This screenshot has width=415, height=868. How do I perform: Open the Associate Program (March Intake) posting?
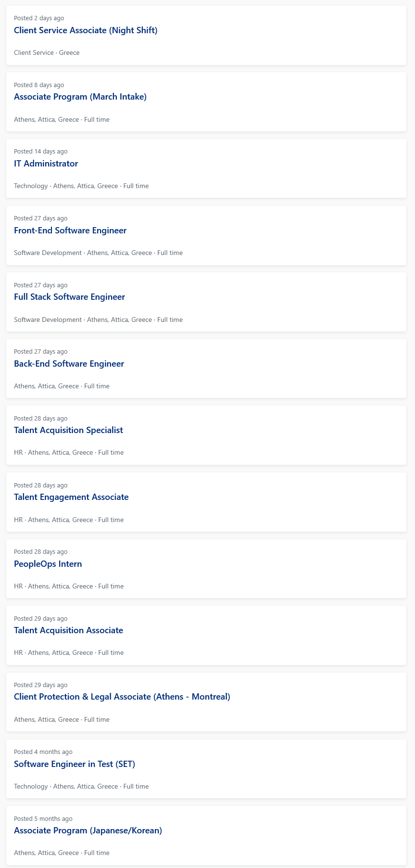tap(80, 97)
